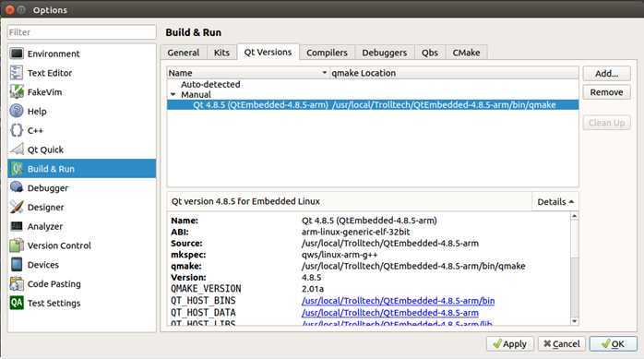Collapse the Details expander
The height and width of the screenshot is (359, 644).
(555, 202)
